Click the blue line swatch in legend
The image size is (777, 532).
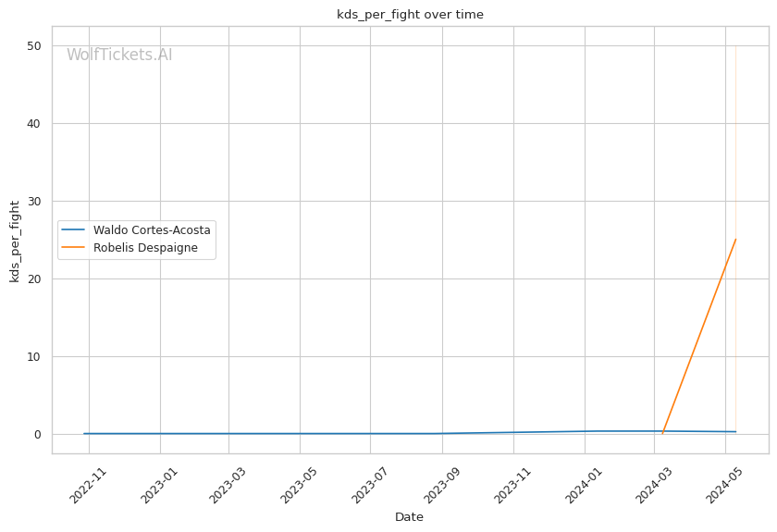pyautogui.click(x=74, y=229)
